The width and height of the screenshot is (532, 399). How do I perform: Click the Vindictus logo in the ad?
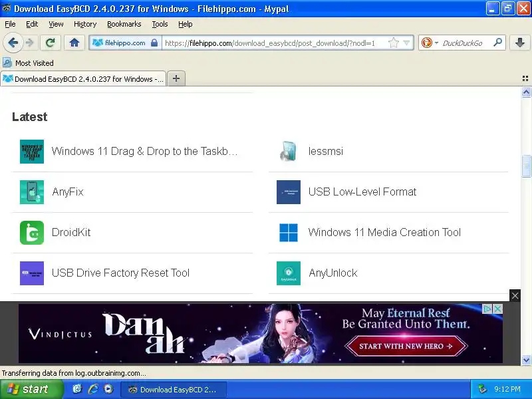point(61,334)
